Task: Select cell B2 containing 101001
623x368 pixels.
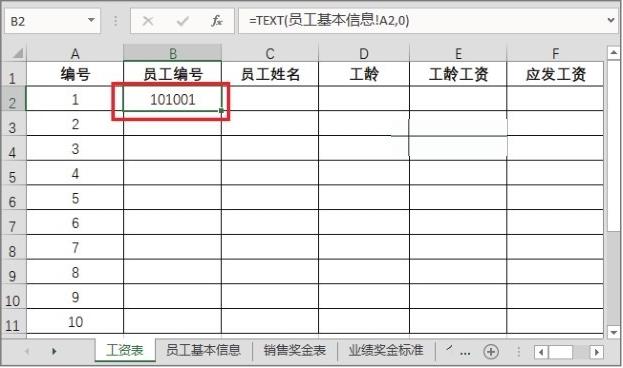Action: tap(172, 99)
